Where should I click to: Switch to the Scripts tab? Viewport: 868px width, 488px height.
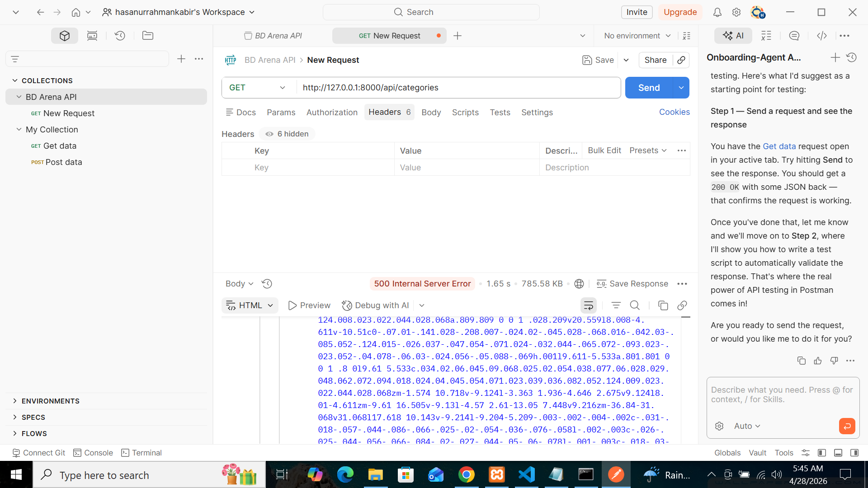[x=465, y=112]
